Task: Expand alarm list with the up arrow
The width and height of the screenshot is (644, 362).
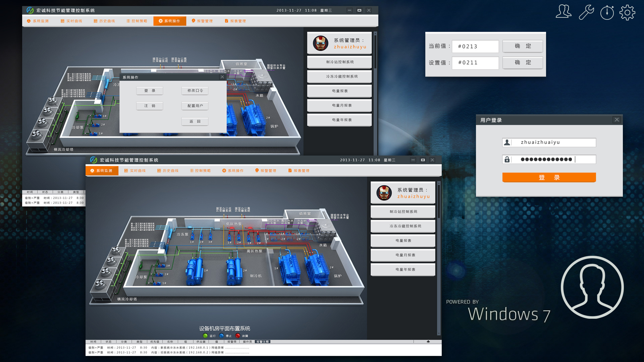Action: click(428, 342)
